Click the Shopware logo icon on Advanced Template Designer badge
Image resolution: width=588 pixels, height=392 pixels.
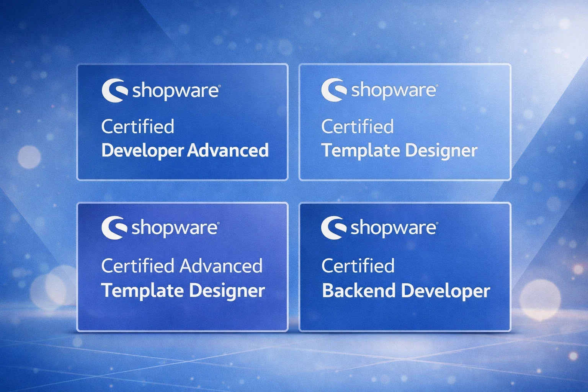pyautogui.click(x=114, y=228)
